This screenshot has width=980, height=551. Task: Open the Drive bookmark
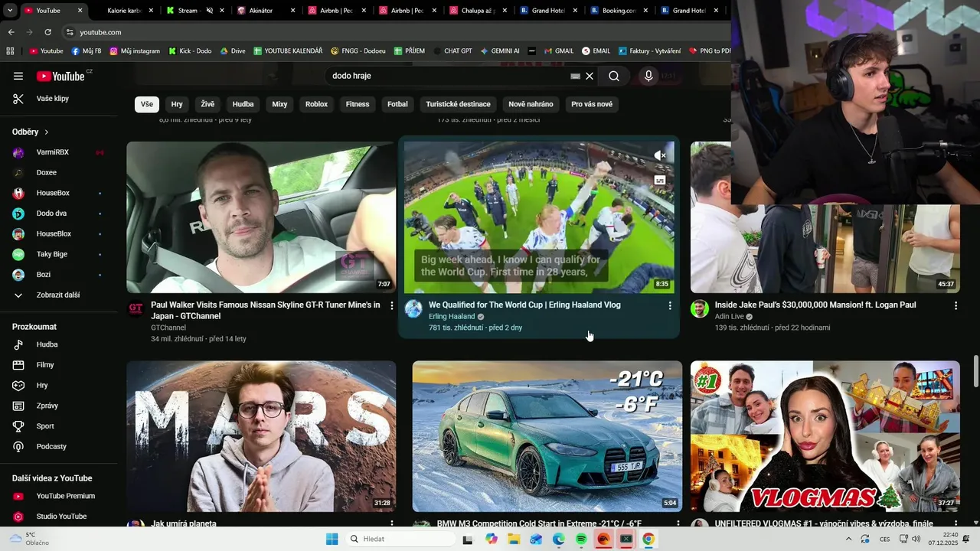coord(233,51)
